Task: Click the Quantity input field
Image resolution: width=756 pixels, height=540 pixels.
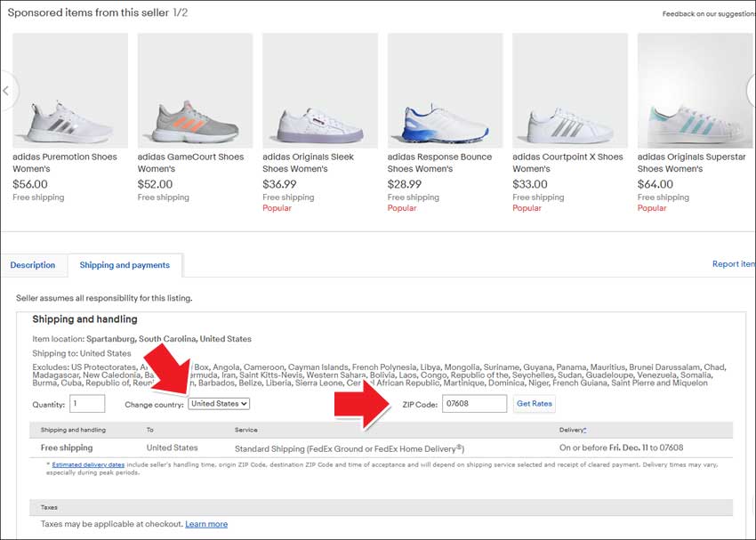Action: pos(87,404)
